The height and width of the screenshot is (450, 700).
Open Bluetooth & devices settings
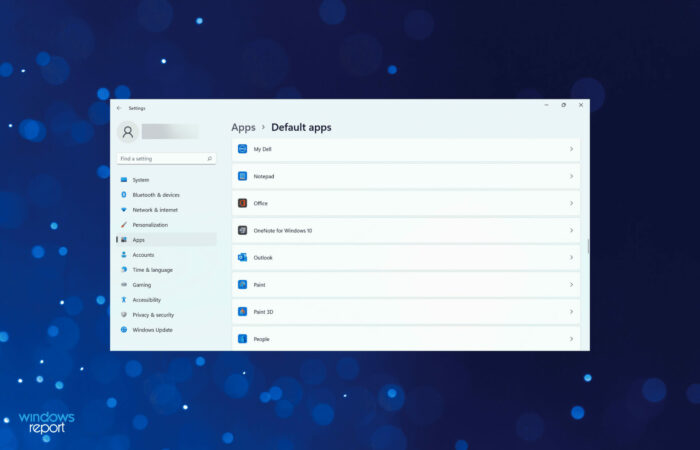pos(167,195)
